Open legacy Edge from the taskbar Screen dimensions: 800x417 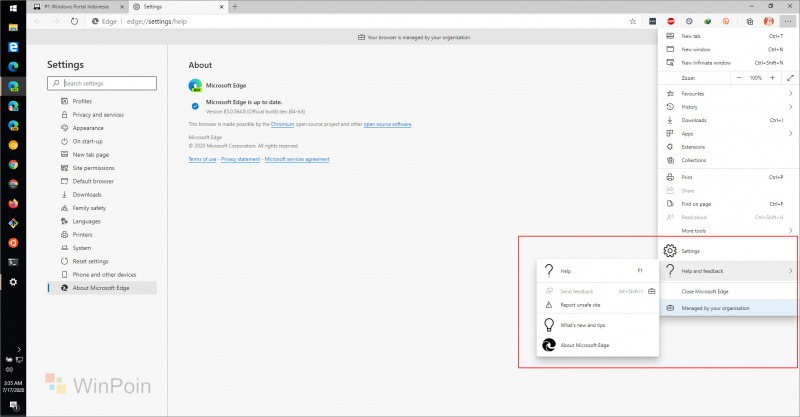click(x=13, y=47)
